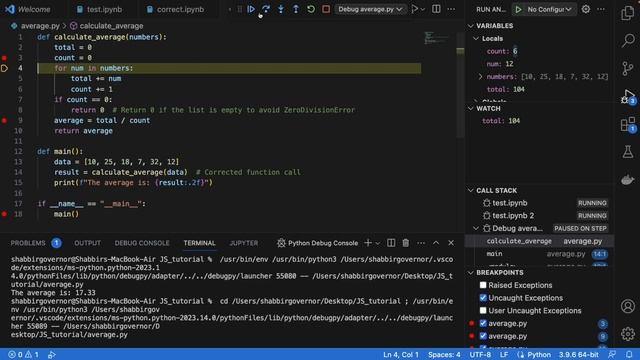
Task: Open the Debug Console panel tab
Action: (142, 243)
